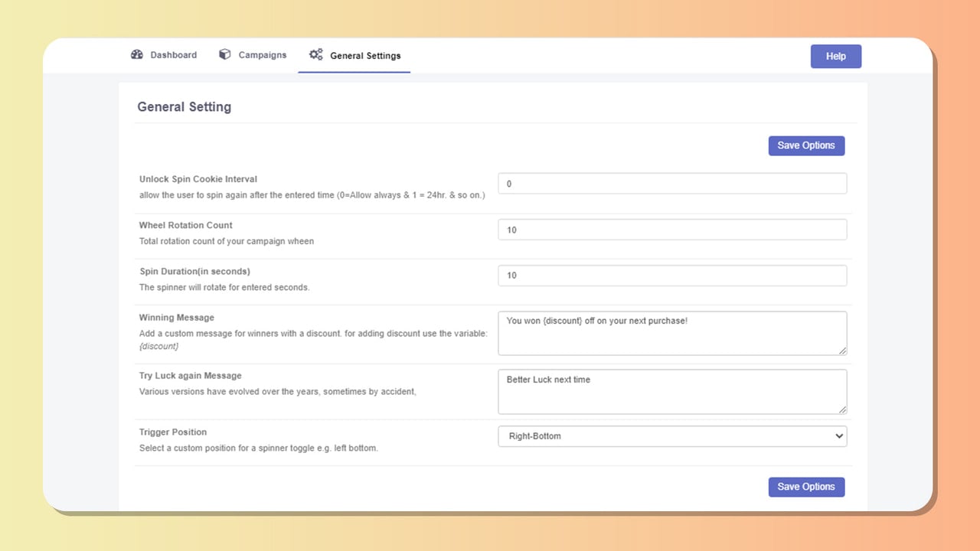Screen dimensions: 980x551
Task: Select the Spin Duration input field
Action: 672,275
